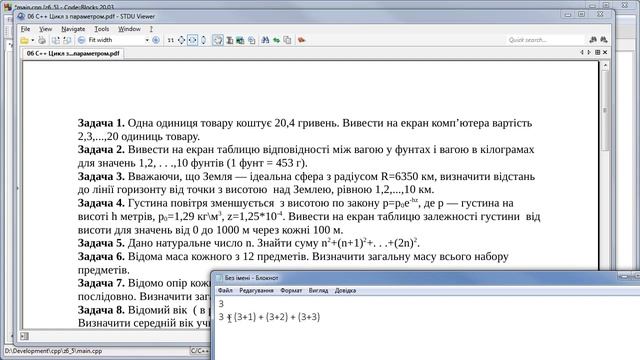Click the 'Задача 4.' heading in PDF
Viewport: 640px width, 360px height.
pyautogui.click(x=101, y=203)
